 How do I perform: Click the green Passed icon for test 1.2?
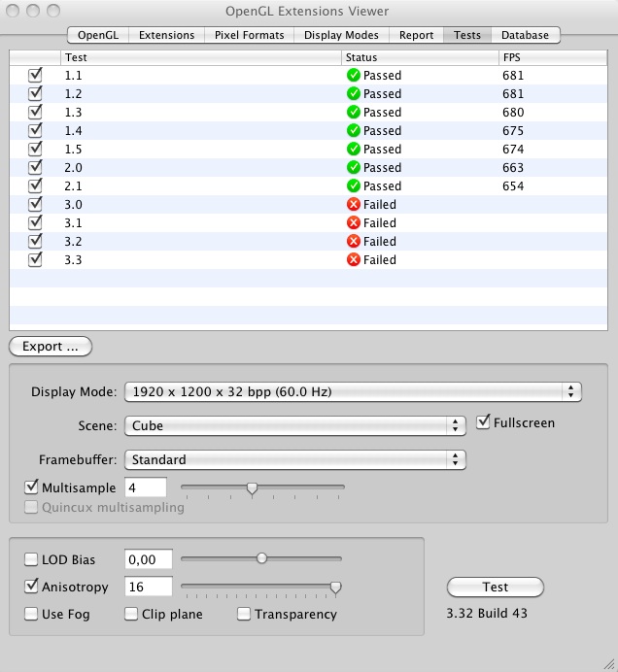click(x=354, y=93)
